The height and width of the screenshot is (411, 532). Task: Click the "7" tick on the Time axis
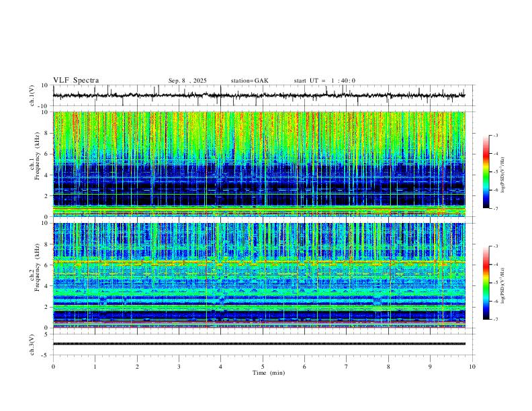tap(347, 367)
